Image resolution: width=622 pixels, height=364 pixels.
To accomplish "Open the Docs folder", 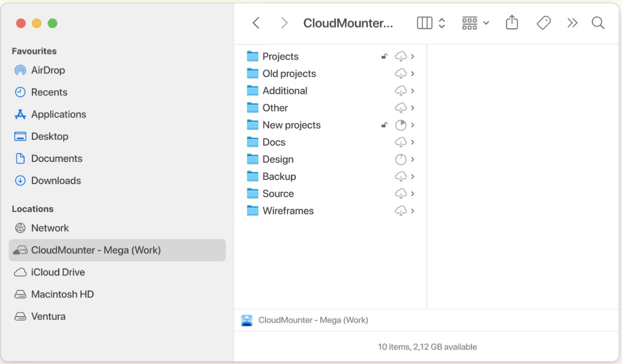I will 273,142.
